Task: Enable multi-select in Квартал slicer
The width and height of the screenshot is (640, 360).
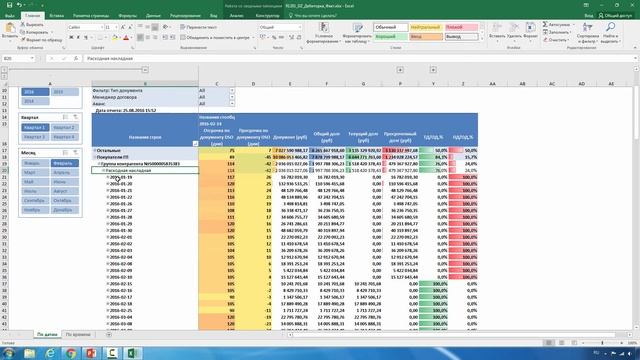Action: 65,117
